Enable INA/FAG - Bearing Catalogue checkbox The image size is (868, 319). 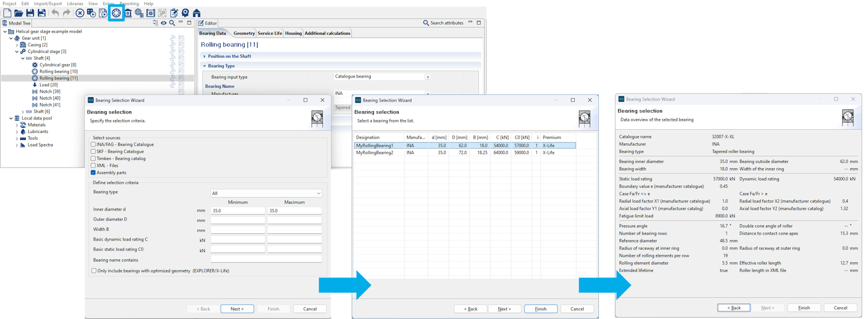click(94, 145)
